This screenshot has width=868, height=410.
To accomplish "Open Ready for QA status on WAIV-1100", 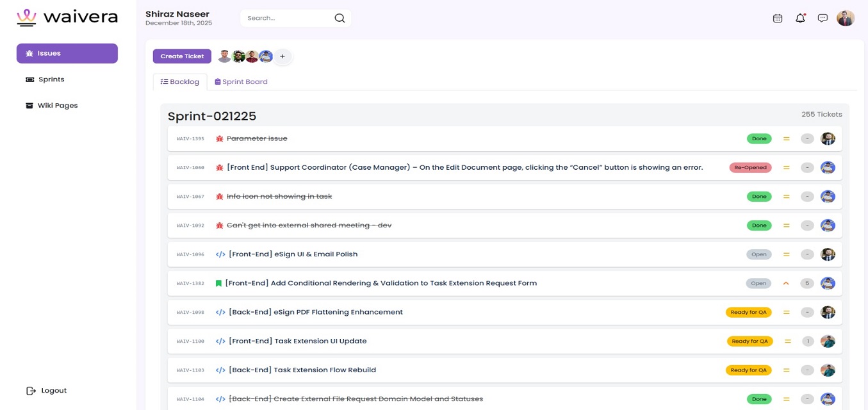I will tap(749, 341).
